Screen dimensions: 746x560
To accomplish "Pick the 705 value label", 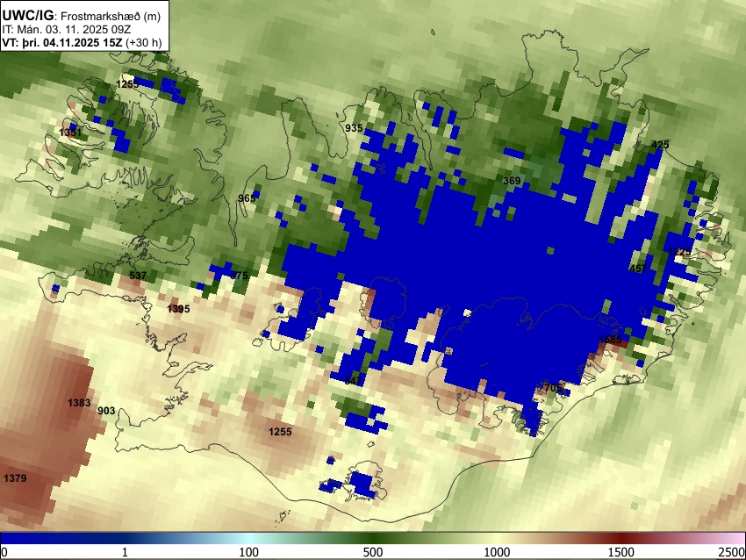I will pos(553,388).
